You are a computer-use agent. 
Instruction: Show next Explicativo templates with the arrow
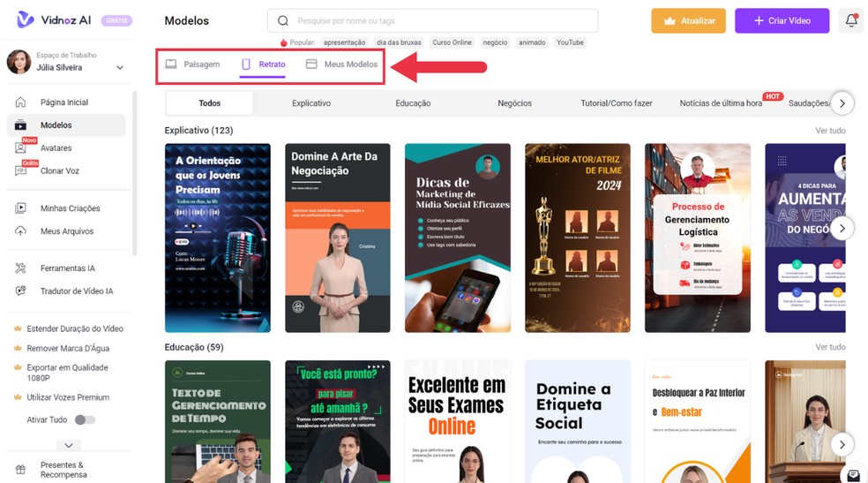pyautogui.click(x=842, y=228)
